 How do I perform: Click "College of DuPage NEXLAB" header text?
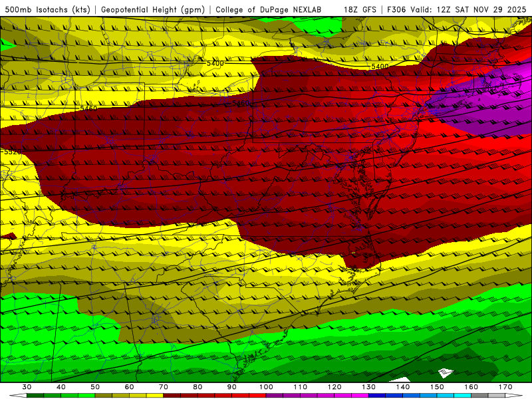pyautogui.click(x=269, y=10)
